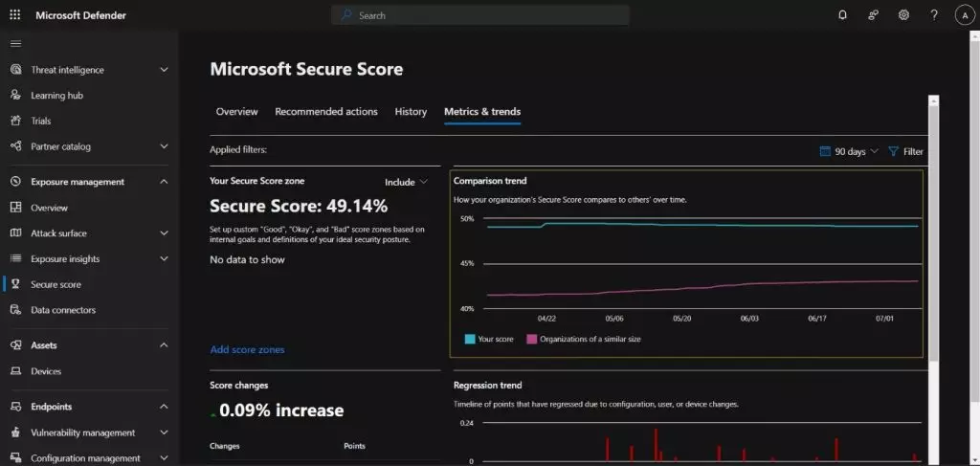The image size is (980, 466).
Task: Switch to the History tab
Action: (x=411, y=112)
